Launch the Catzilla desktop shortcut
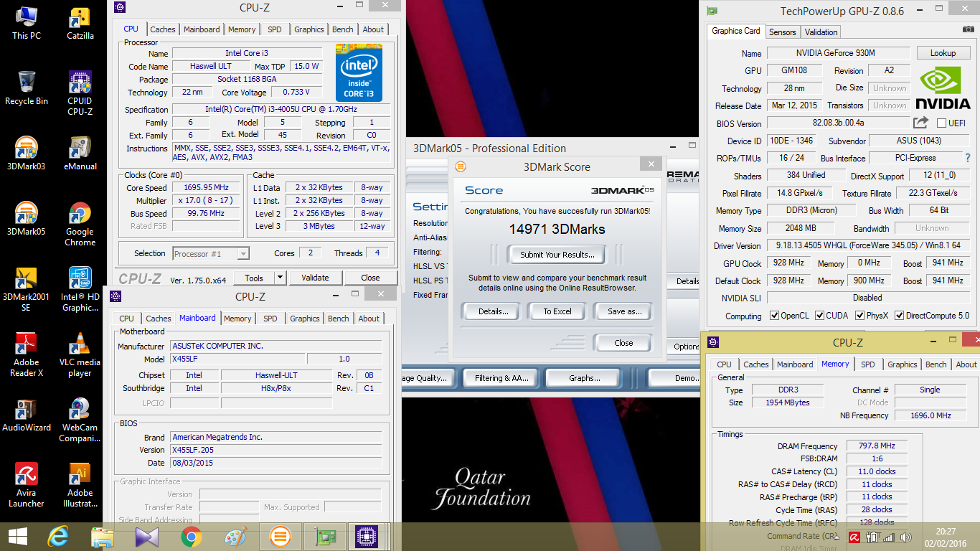This screenshot has height=551, width=980. coord(80,23)
